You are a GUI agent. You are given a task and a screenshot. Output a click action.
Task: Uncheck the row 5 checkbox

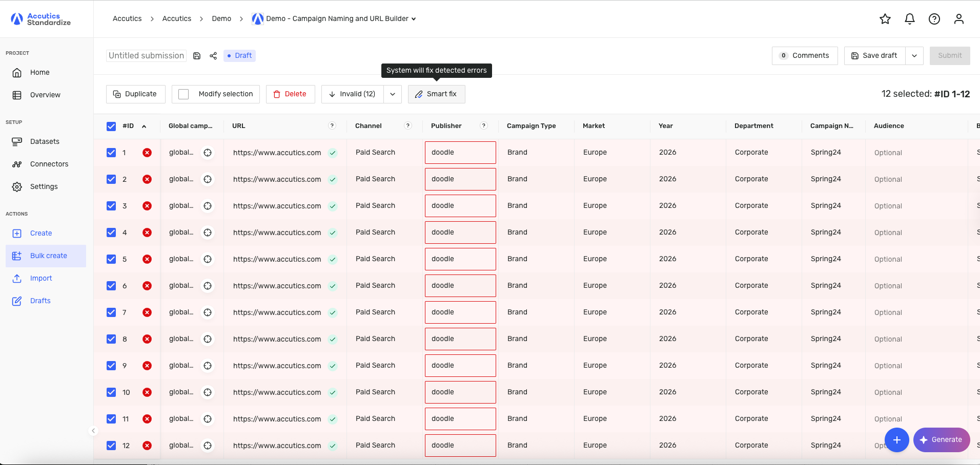(x=111, y=259)
